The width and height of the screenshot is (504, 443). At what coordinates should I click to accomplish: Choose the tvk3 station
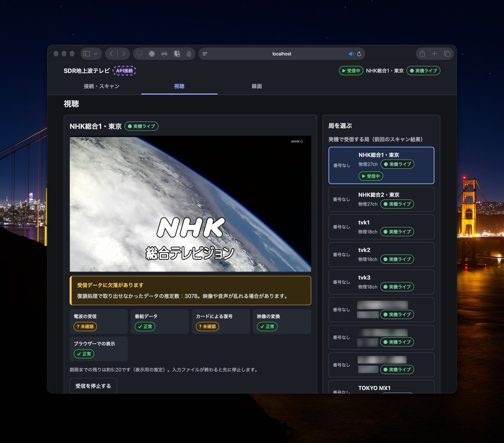tap(381, 282)
